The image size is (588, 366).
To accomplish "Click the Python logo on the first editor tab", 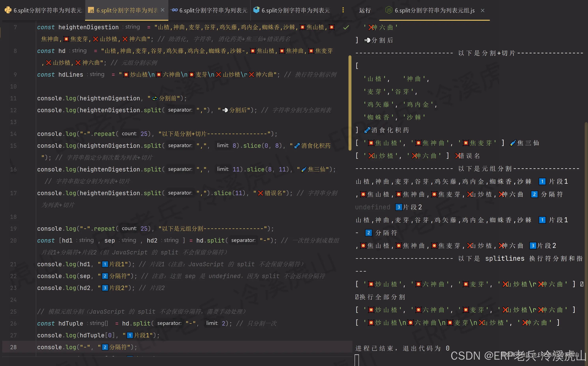I will 8,10.
